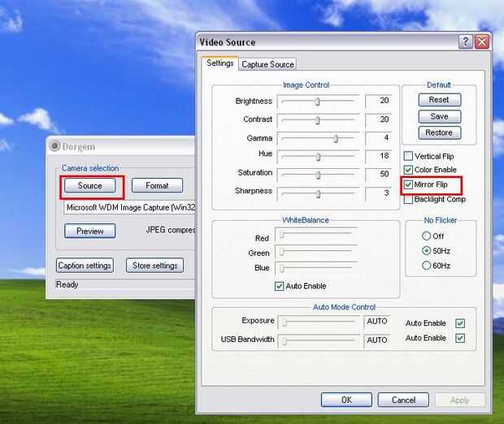Click the Auto Mode Control group label
Viewport: 504px width, 424px height.
tap(344, 307)
